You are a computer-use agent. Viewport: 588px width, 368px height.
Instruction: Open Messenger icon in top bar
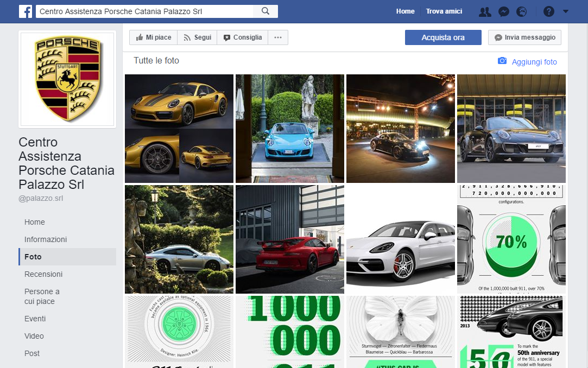504,11
